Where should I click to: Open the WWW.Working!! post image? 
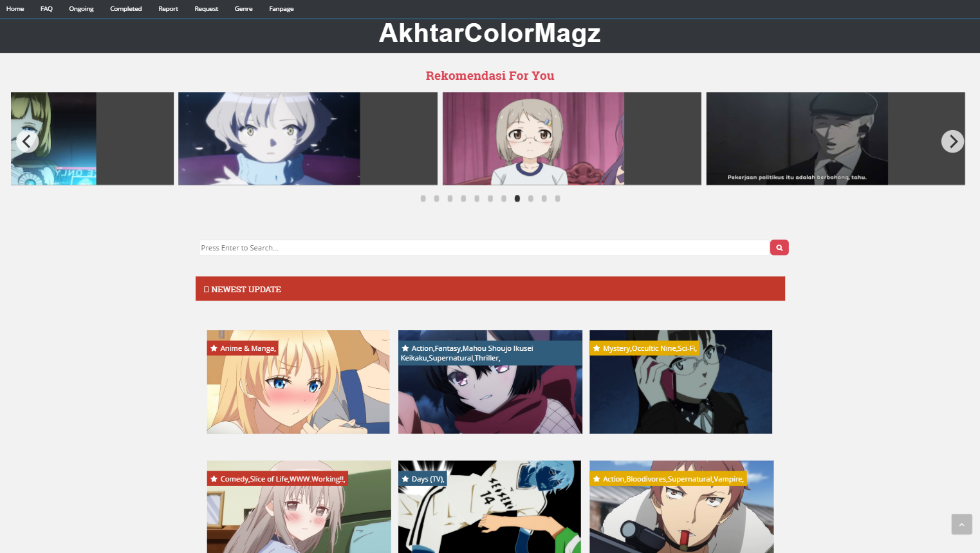[299, 507]
